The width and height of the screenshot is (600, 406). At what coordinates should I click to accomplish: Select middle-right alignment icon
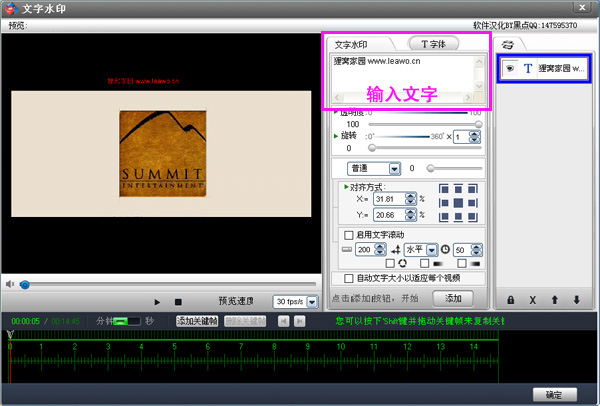coord(473,203)
